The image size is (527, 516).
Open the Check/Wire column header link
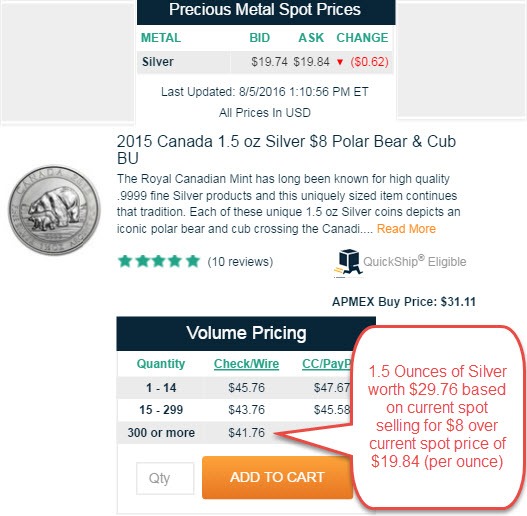246,364
